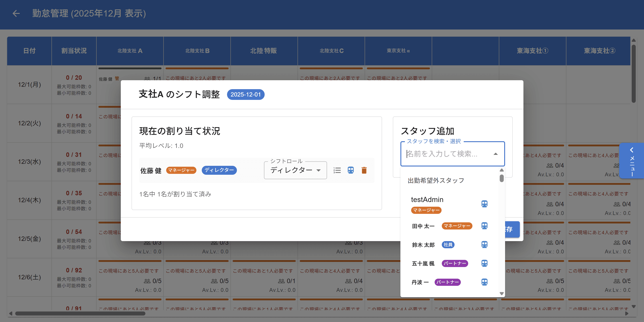Click the 2025-12-01 date chip
This screenshot has width=644, height=322.
click(246, 95)
